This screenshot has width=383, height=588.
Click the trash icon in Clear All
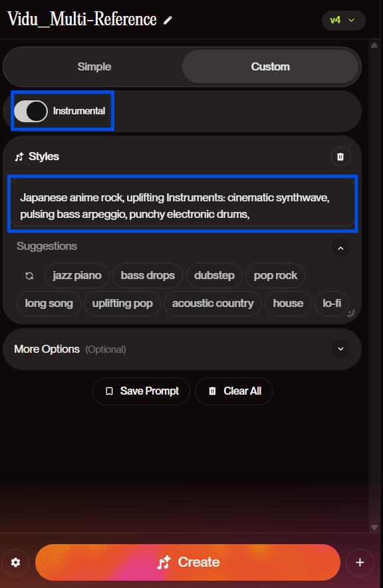tap(212, 391)
